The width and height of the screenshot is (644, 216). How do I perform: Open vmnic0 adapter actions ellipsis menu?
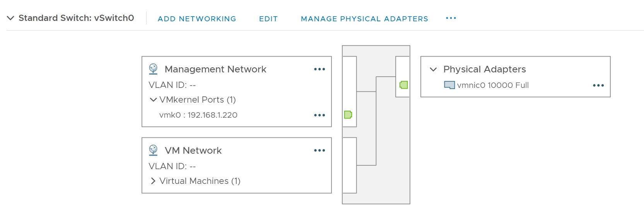pos(598,86)
